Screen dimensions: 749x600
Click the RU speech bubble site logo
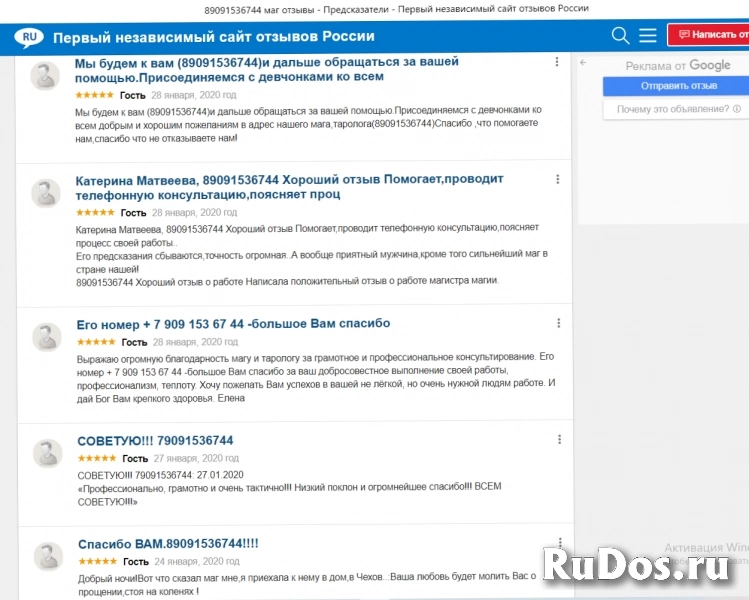click(28, 37)
